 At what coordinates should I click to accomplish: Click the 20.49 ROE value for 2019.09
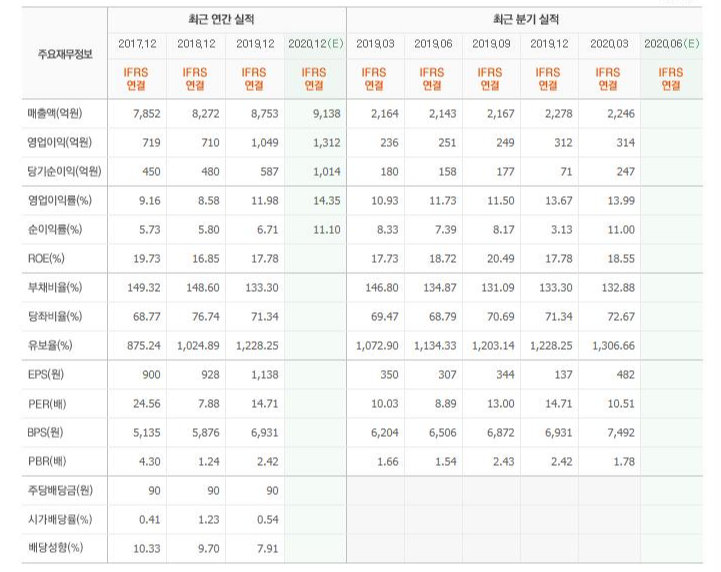[x=501, y=258]
